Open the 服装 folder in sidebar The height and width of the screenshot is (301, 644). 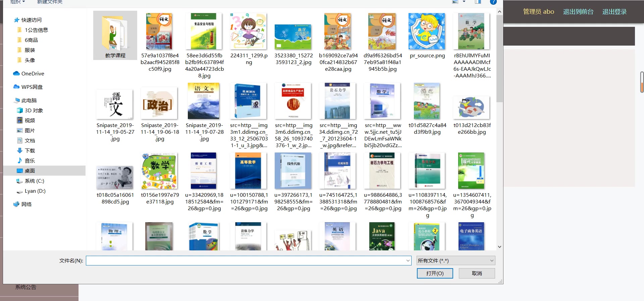[x=30, y=50]
